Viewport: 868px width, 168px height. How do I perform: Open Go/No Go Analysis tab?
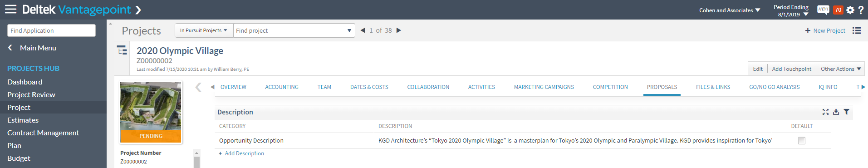[775, 87]
